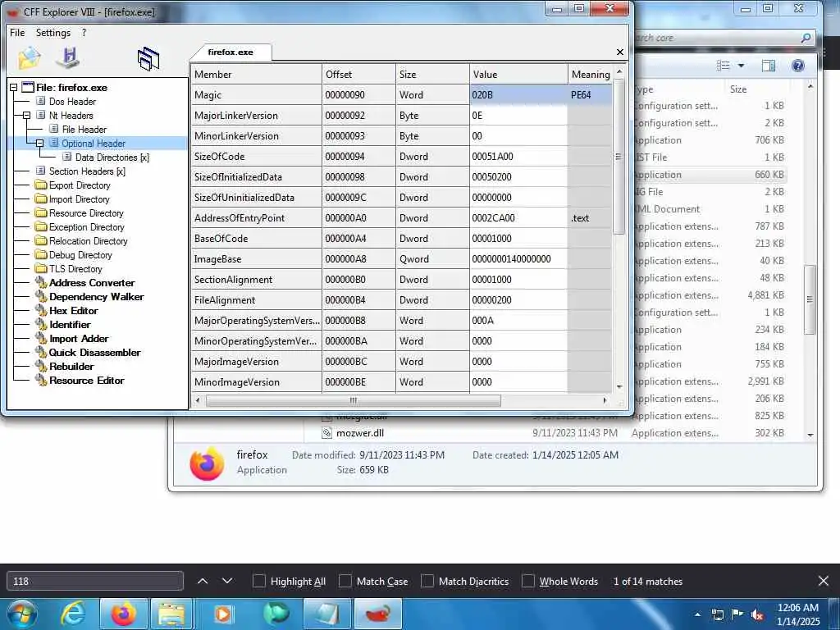
Task: Open the TLS Directory node
Action: (x=75, y=269)
